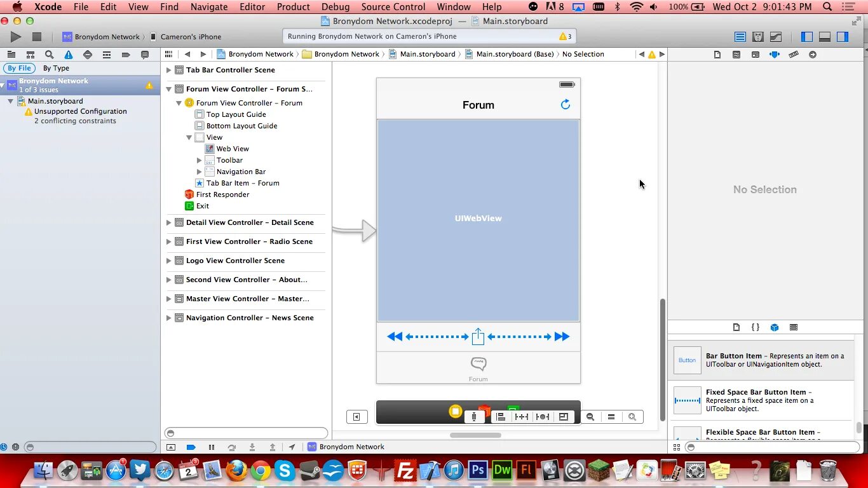868x488 pixels.
Task: Expand the Detail View Controller scene
Action: click(169, 222)
